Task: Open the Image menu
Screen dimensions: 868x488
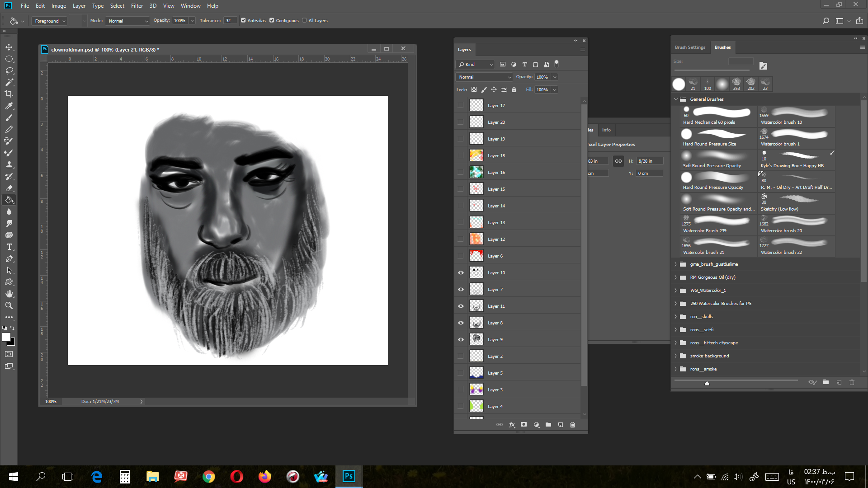Action: 59,6
